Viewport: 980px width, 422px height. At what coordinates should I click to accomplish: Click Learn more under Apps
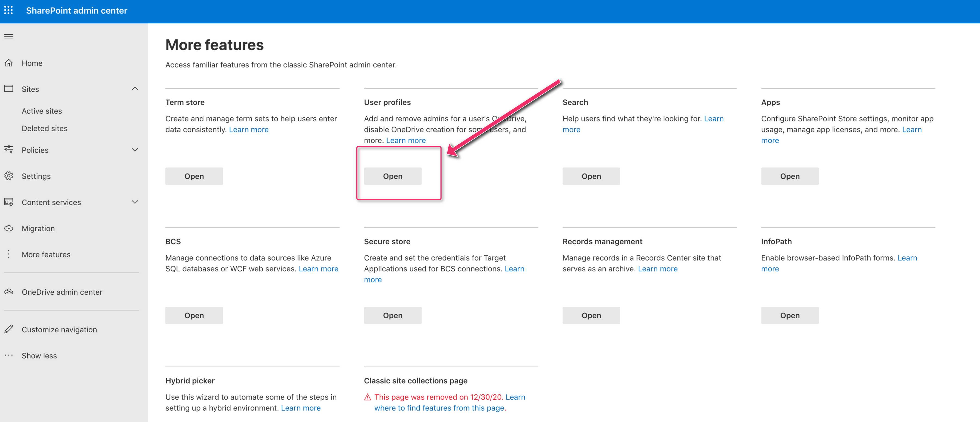(x=912, y=130)
